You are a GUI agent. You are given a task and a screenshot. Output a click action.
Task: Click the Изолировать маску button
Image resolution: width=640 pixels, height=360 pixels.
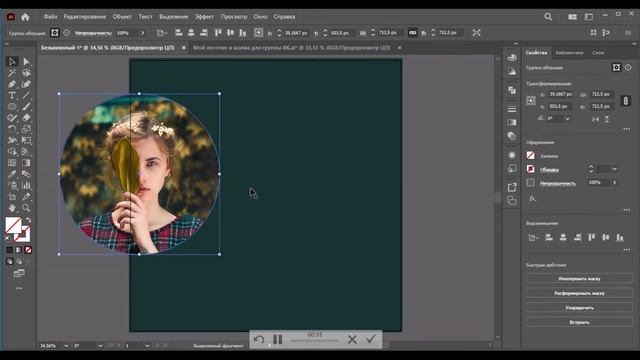coord(579,279)
